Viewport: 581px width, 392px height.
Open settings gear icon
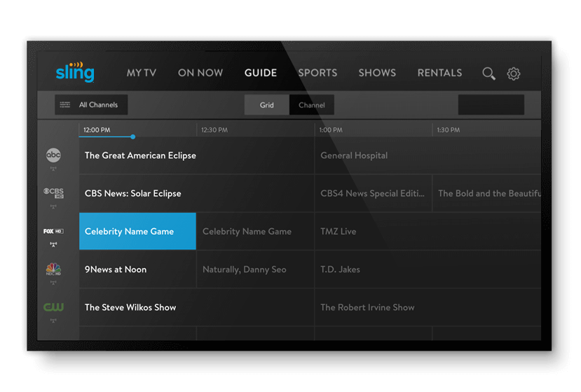pyautogui.click(x=513, y=73)
